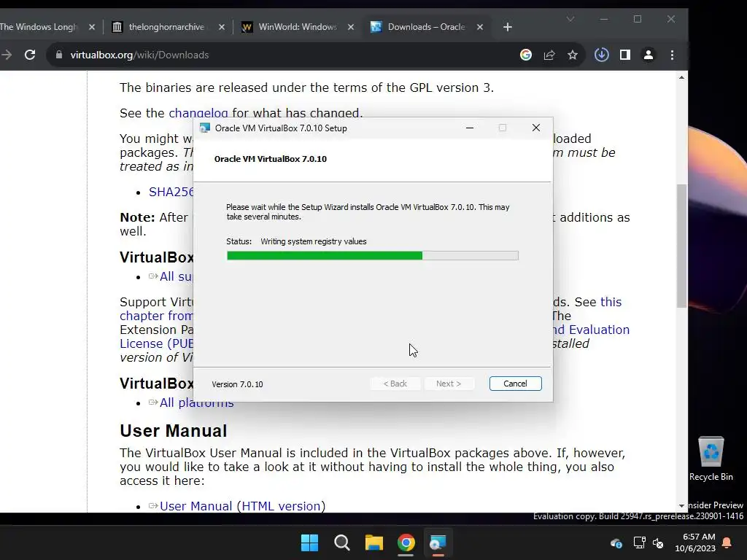Open the tab search chevron

[570, 19]
